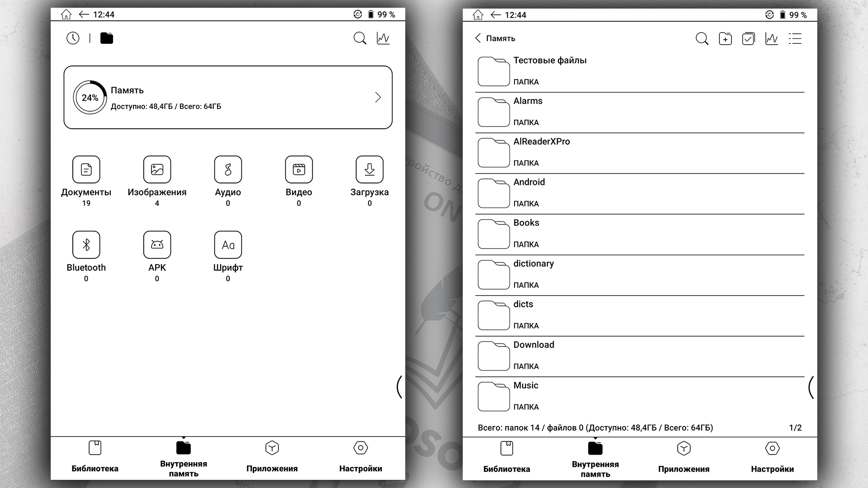Open graph or analytics in Память
This screenshot has width=868, height=488.
[x=771, y=38]
